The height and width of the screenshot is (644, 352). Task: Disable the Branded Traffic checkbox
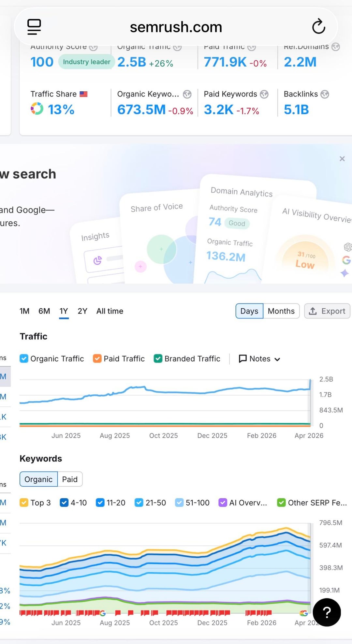[158, 359]
